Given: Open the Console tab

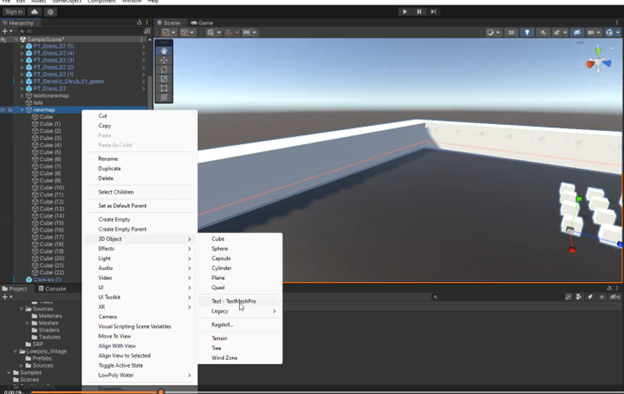Looking at the screenshot, I should 52,289.
